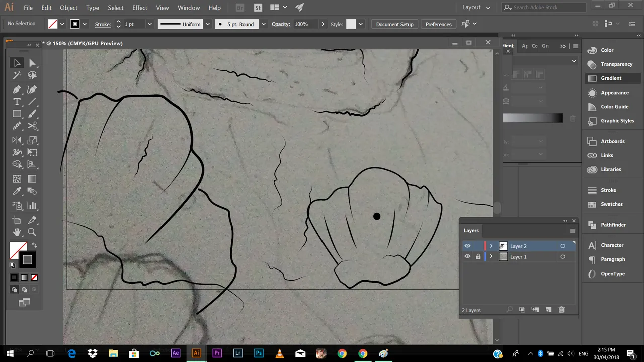Open the File menu
This screenshot has height=362, width=644.
pos(28,8)
